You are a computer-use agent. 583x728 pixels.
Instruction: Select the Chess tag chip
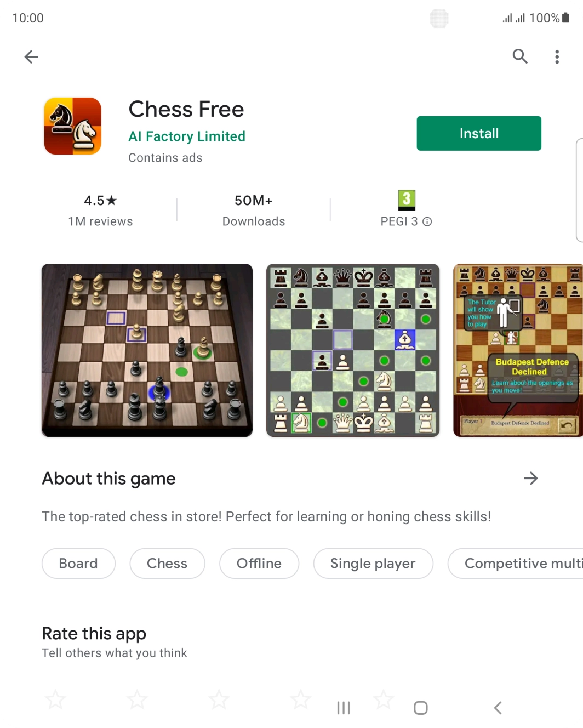[167, 564]
